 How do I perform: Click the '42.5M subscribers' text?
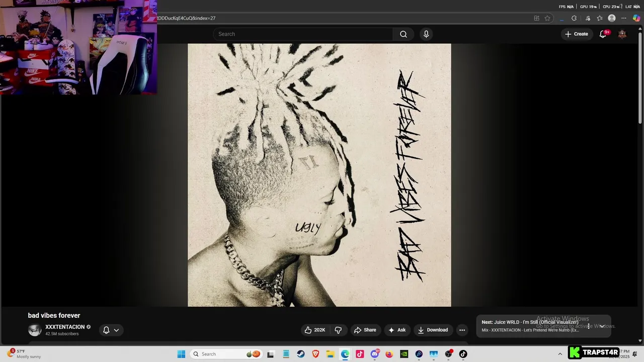(62, 334)
